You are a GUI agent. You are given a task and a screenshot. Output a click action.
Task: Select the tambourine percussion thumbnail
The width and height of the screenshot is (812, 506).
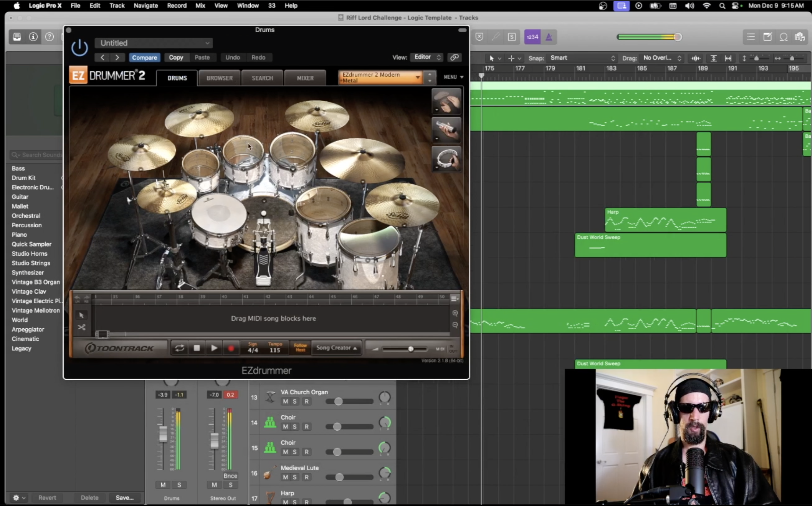446,159
